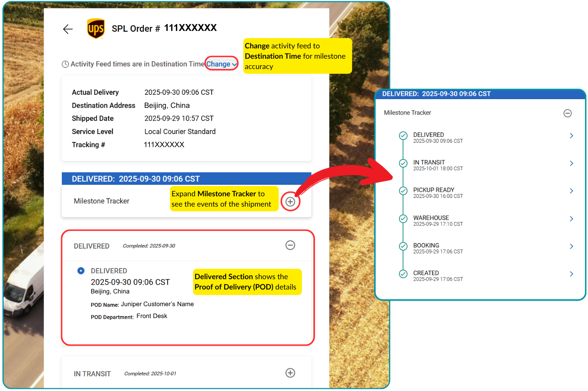Image resolution: width=588 pixels, height=391 pixels.
Task: Click the Change link in blue text
Action: [219, 64]
